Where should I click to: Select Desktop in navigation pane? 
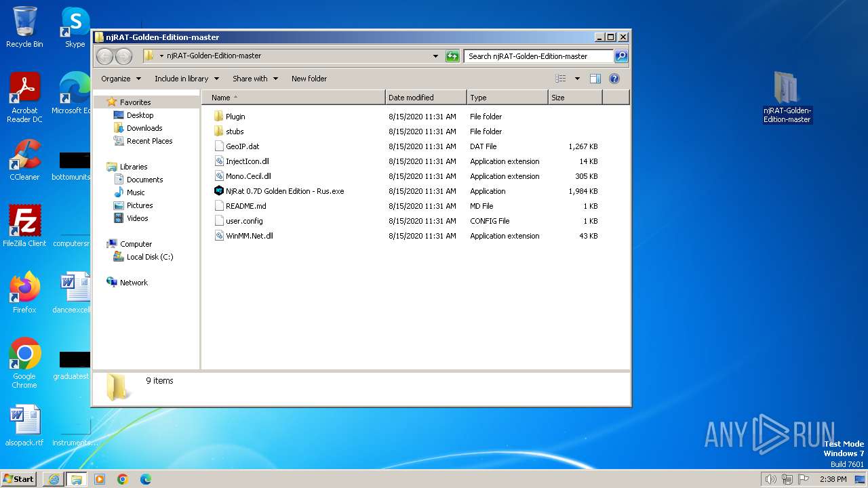[140, 115]
